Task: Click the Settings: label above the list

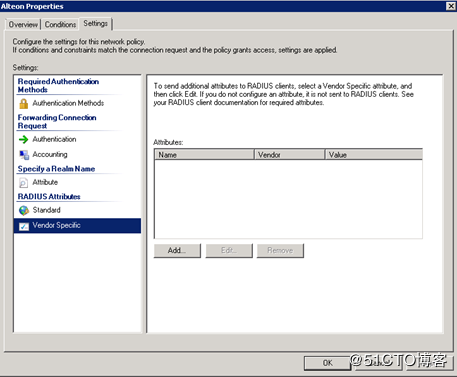Action: click(x=25, y=68)
